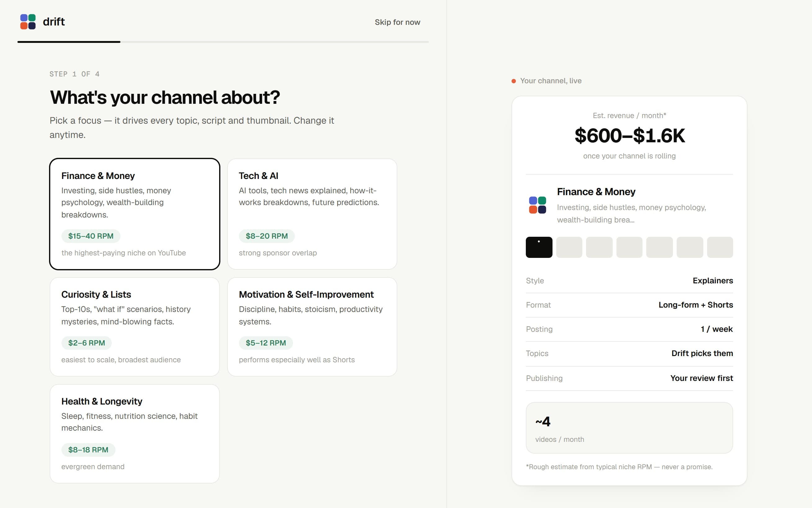812x508 pixels.
Task: Click 'evergreen demand' note
Action: [93, 467]
